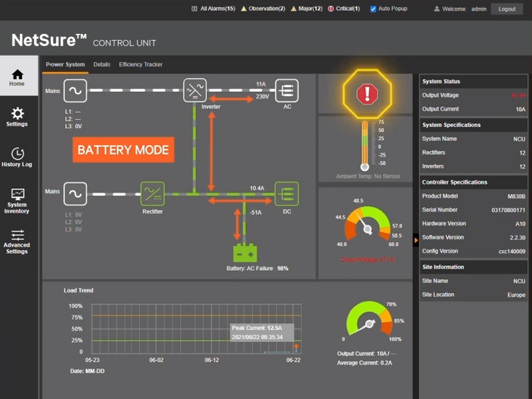Show Critical(1) alarms
This screenshot has width=532, height=399.
tap(344, 9)
